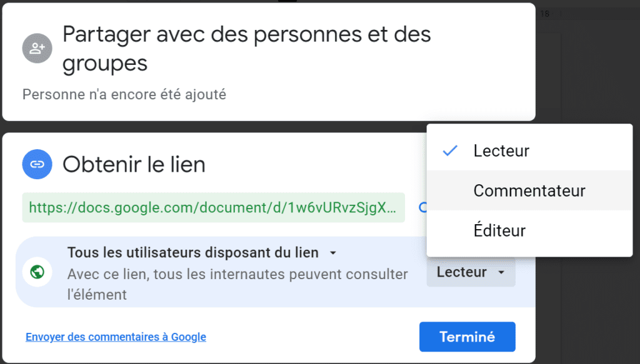Click the caret inside the Lecteur button
The image size is (640, 364).
[502, 272]
